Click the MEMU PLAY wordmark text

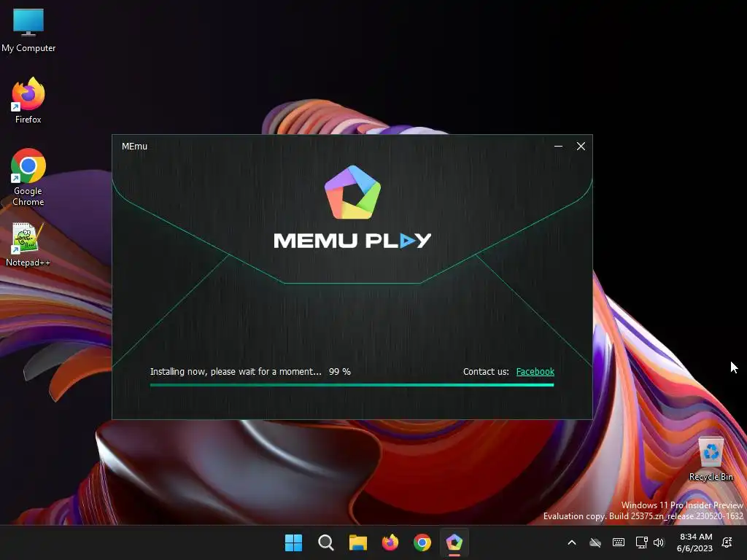coord(352,241)
